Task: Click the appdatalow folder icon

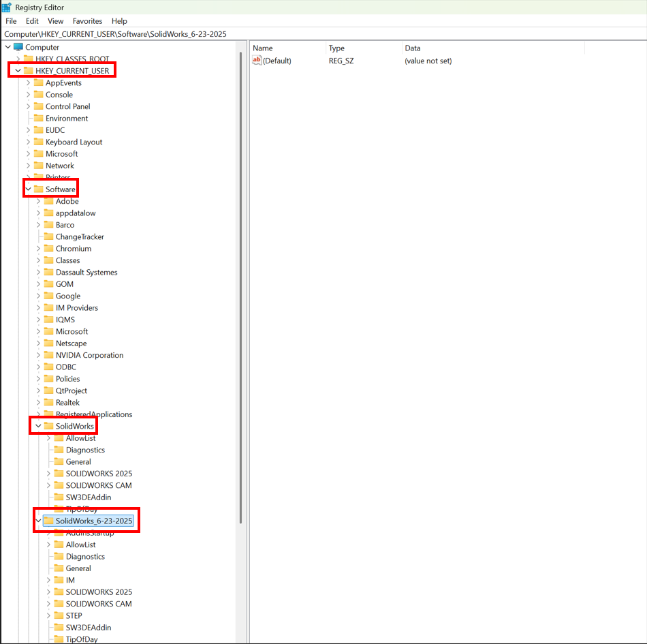Action: pyautogui.click(x=48, y=213)
